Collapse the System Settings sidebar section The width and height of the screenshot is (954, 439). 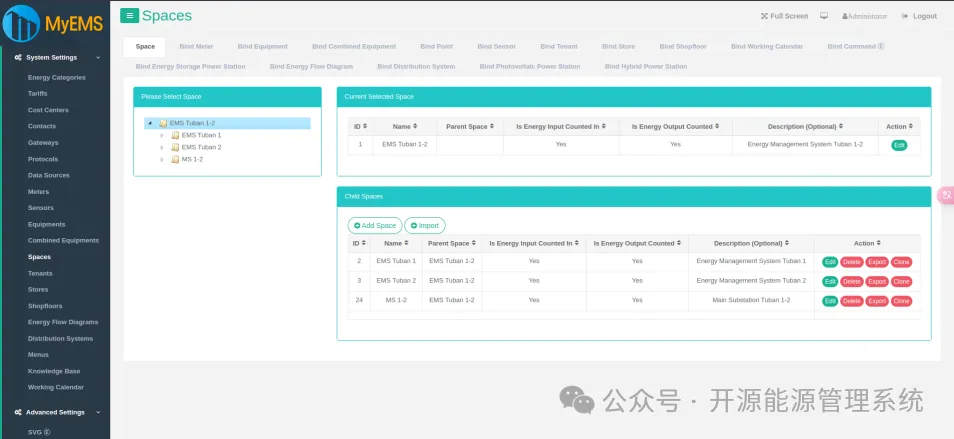98,58
